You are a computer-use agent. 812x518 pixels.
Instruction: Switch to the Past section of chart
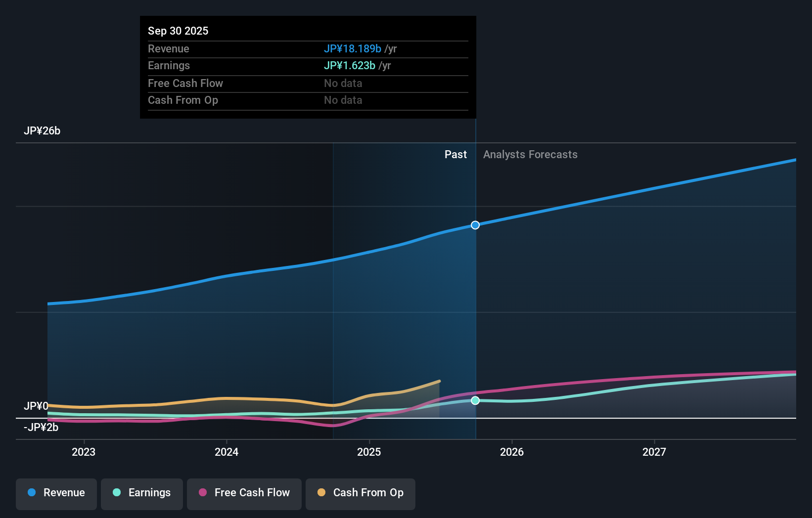(455, 154)
